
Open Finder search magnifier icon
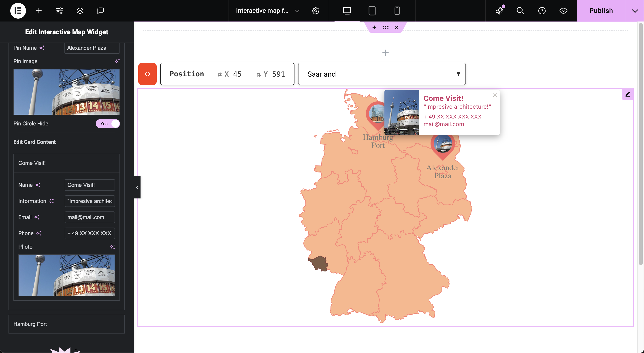(x=520, y=11)
